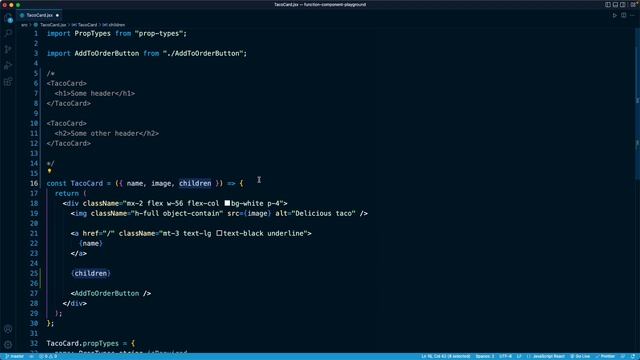Toggle the primary sidebar layout icon
Screen dimensions: 640x360
tap(608, 4)
